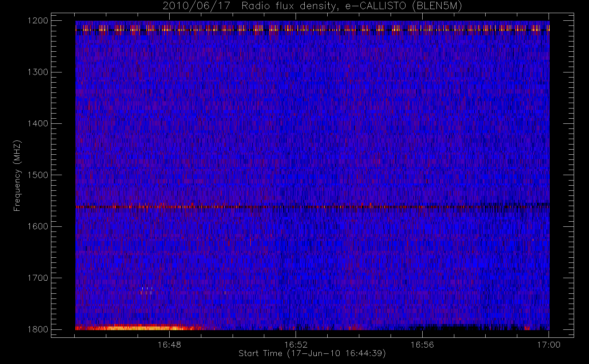Click the 'Start Time (17-Jun-10 16:44:39)' label
The height and width of the screenshot is (364, 589).
(312, 353)
